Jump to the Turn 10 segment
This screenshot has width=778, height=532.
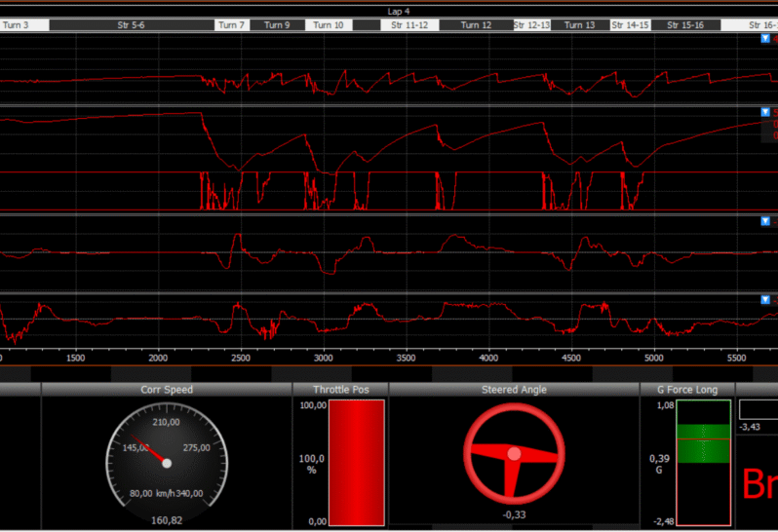point(328,24)
